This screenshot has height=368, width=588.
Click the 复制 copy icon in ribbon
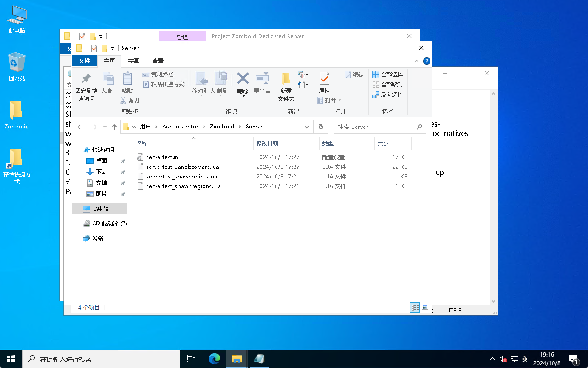pyautogui.click(x=108, y=83)
